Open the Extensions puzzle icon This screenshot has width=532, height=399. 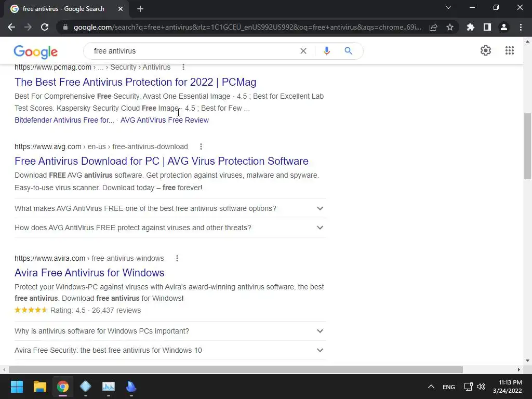pos(471,27)
